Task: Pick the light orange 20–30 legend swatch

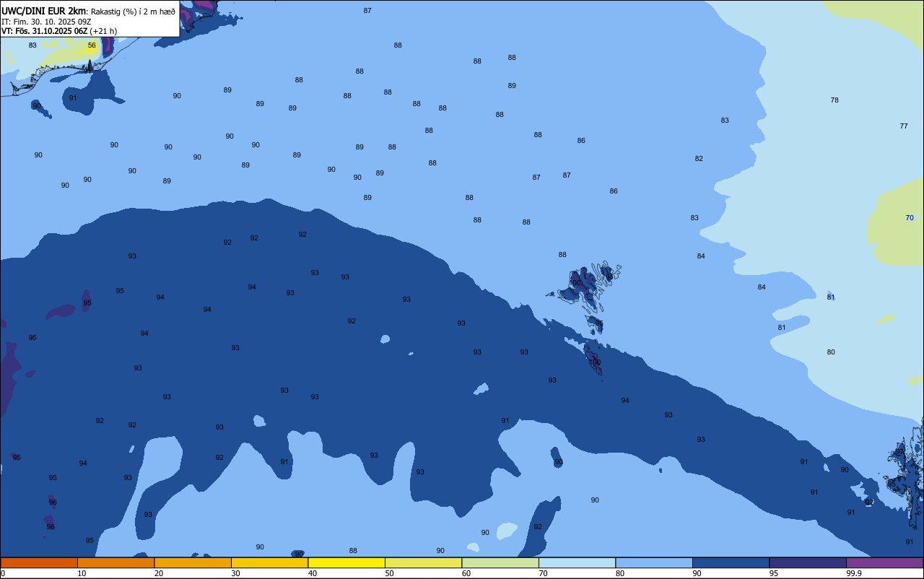Action: 193,562
